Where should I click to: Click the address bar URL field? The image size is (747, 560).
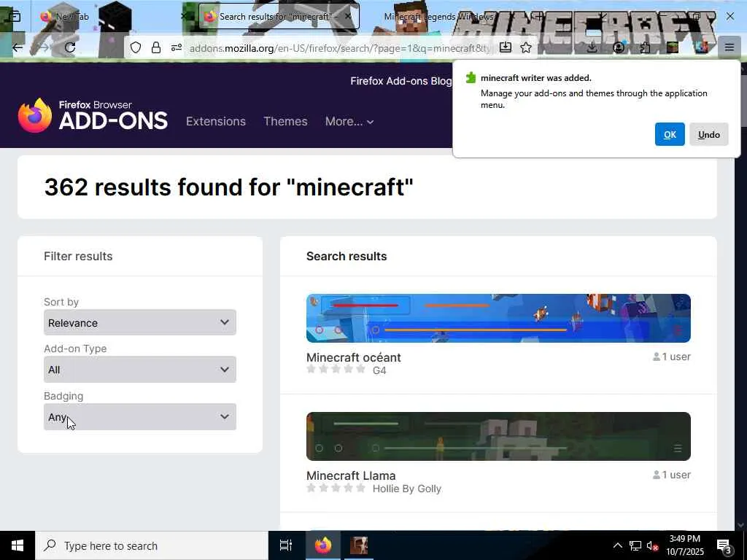339,47
